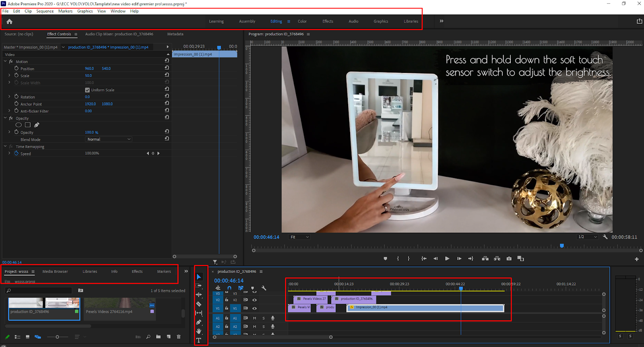Image resolution: width=644 pixels, height=347 pixels.
Task: Click the project thumbnail zoom slider
Action: (57, 337)
